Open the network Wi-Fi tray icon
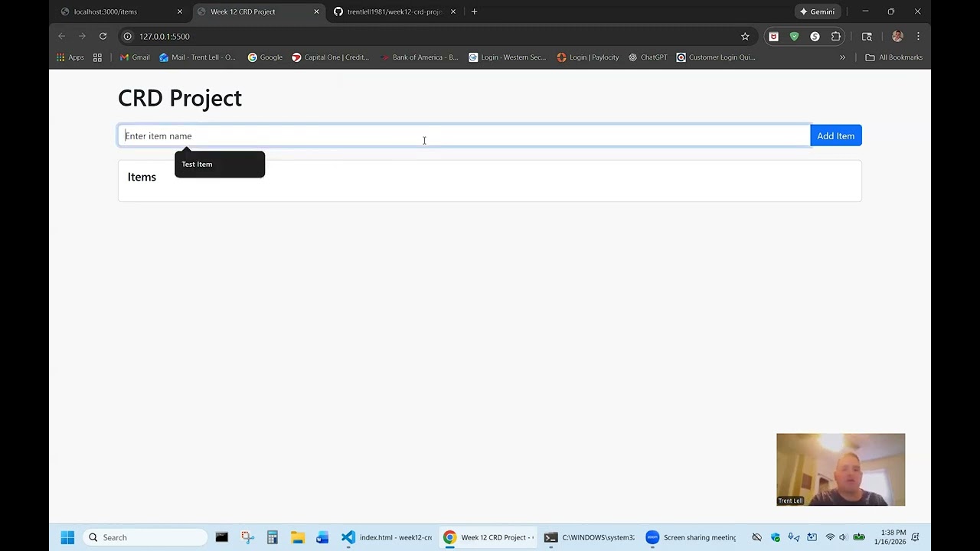This screenshot has height=551, width=980. [830, 537]
